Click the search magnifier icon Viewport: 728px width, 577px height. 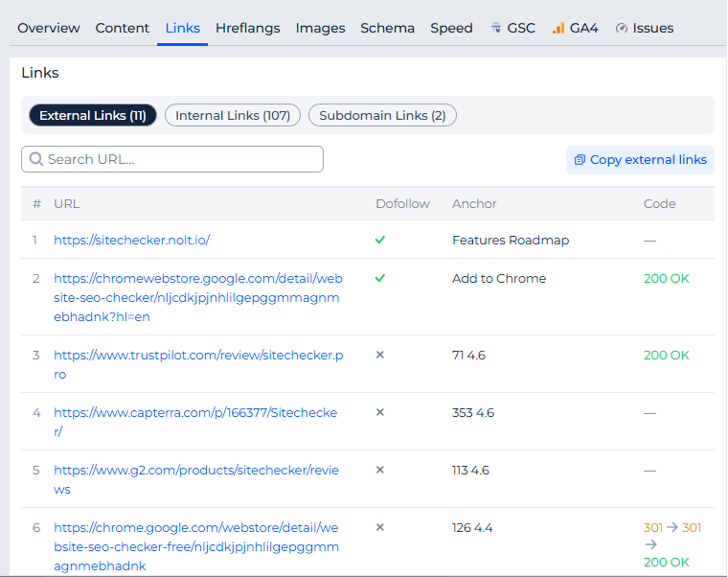35,159
